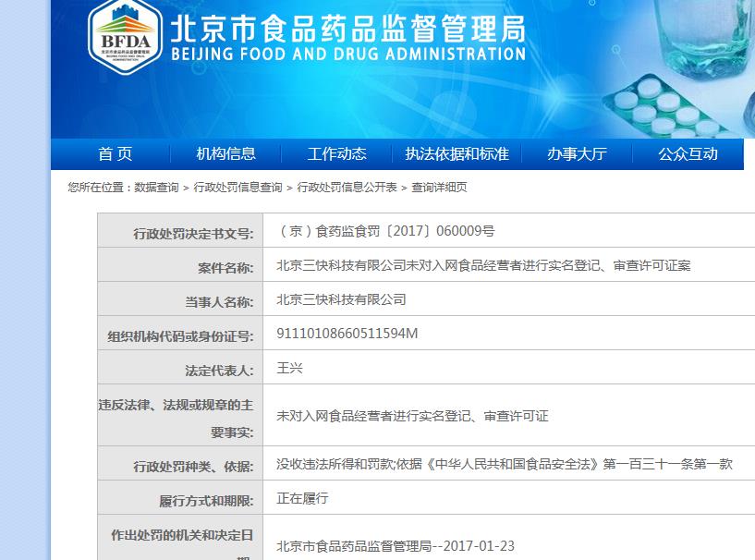Click the legal representative name 王兴
755x560 pixels.
[x=290, y=368]
